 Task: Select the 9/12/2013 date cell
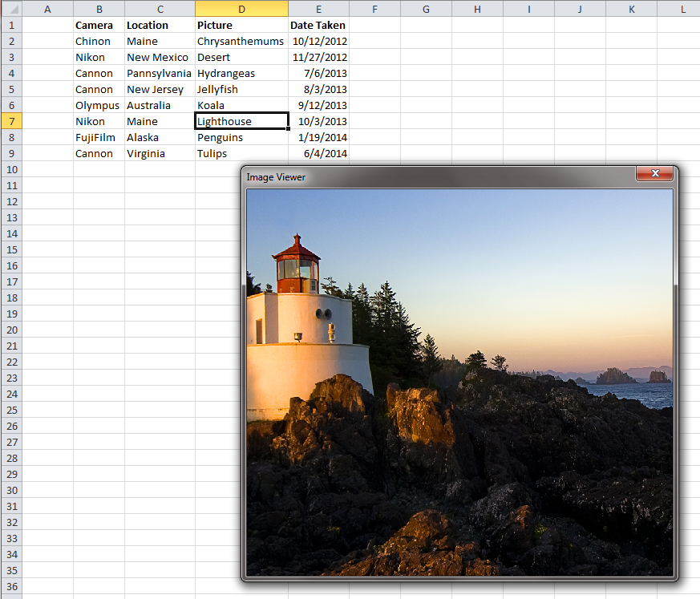click(319, 105)
